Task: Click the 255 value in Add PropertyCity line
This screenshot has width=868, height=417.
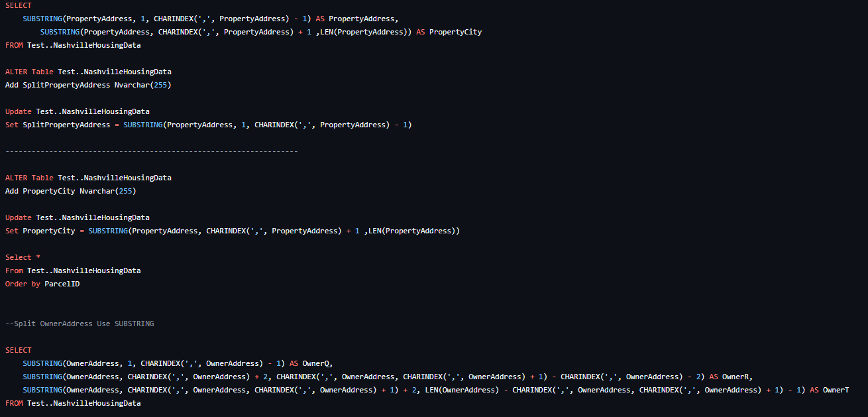Action: pos(125,191)
